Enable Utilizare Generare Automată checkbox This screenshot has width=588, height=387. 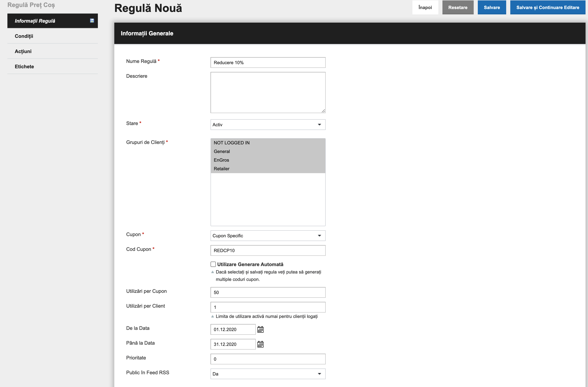(x=213, y=264)
